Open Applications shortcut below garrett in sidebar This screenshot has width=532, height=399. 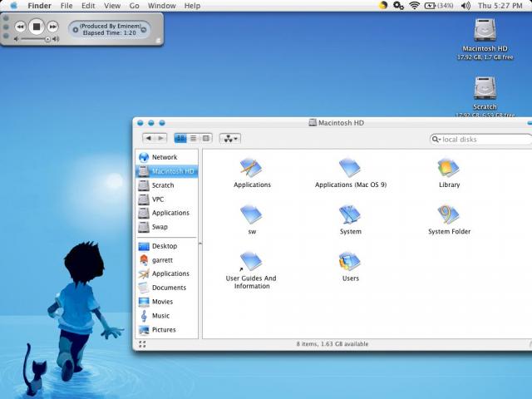(166, 273)
